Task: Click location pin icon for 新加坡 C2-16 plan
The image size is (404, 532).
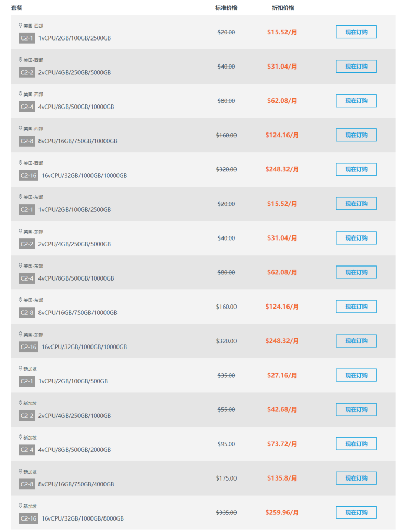Action: tap(21, 506)
